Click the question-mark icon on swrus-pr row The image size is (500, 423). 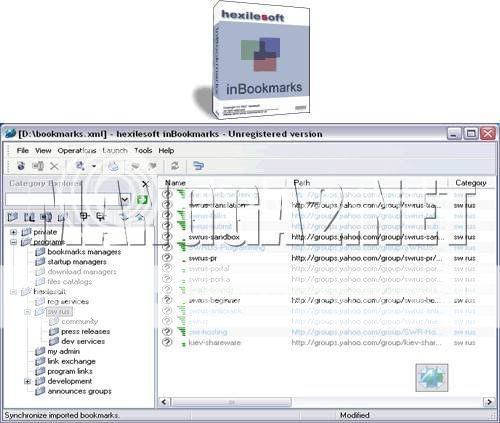(x=167, y=258)
